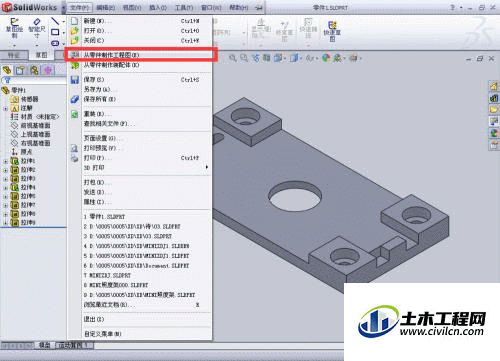Select the line sketch tool
The width and height of the screenshot is (500, 361).
(x=55, y=21)
